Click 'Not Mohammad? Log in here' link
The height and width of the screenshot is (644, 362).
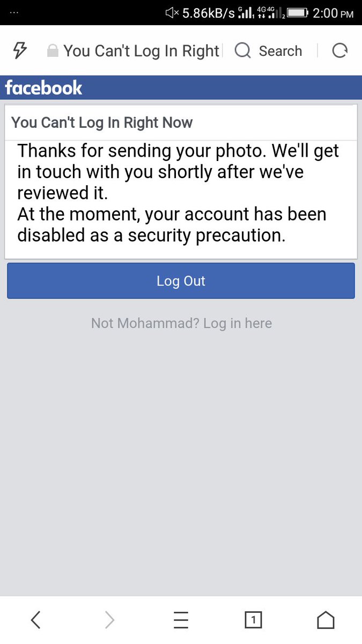pos(181,323)
